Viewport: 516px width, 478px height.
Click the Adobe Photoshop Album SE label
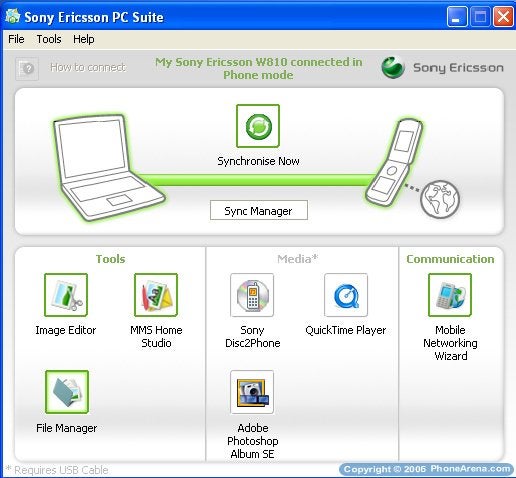tap(252, 441)
